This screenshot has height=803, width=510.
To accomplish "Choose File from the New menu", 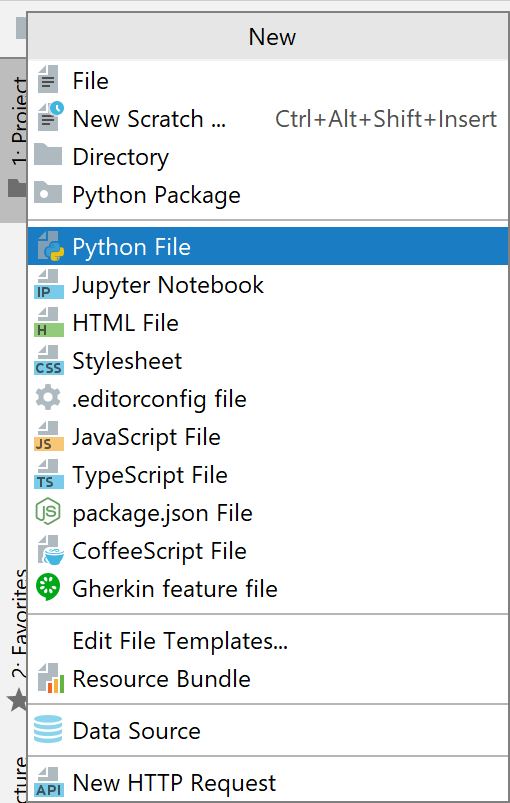I will 268,80.
